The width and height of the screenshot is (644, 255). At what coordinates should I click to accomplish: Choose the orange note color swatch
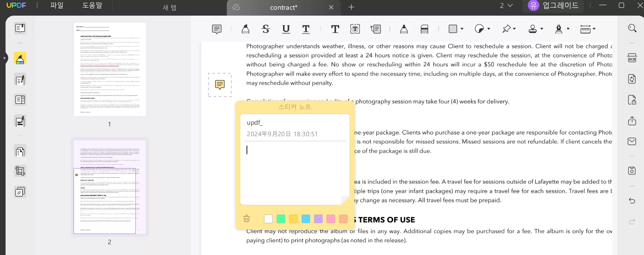pyautogui.click(x=343, y=219)
